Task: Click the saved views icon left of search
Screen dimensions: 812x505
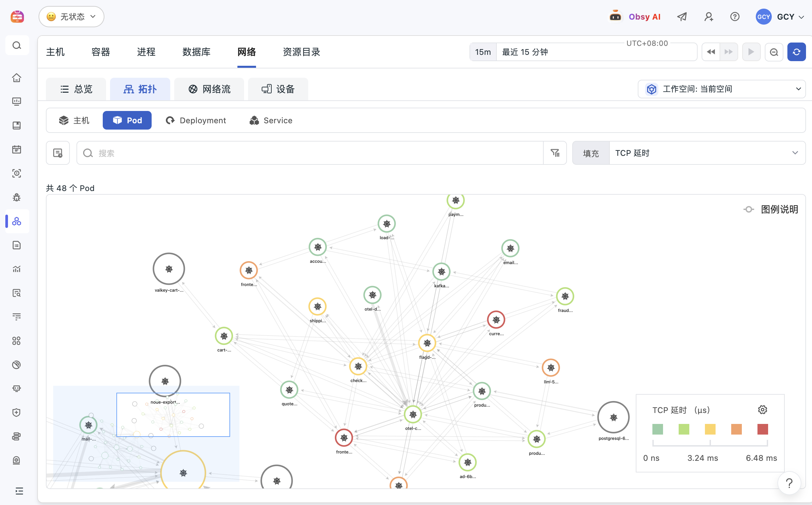Action: point(58,153)
